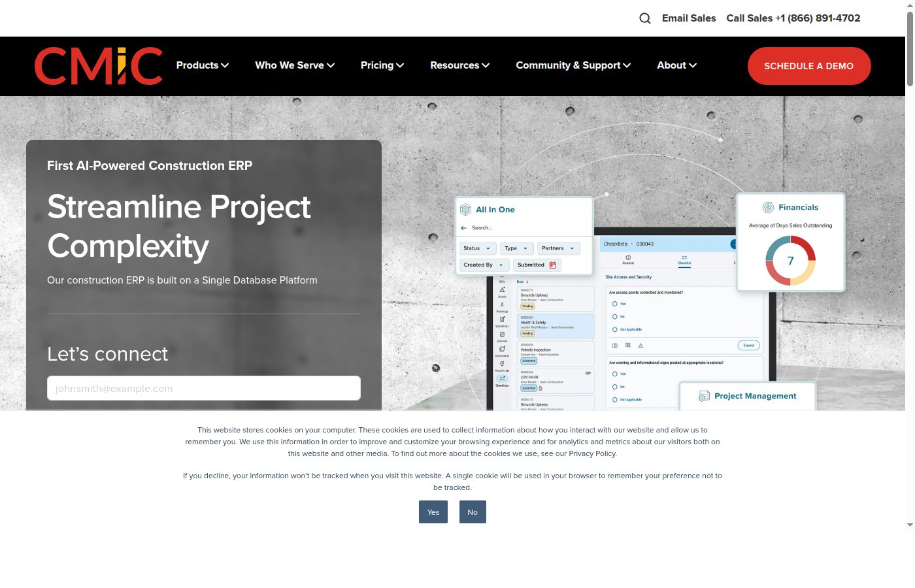915x588 pixels.
Task: Select Call Sales phone number link
Action: point(793,18)
